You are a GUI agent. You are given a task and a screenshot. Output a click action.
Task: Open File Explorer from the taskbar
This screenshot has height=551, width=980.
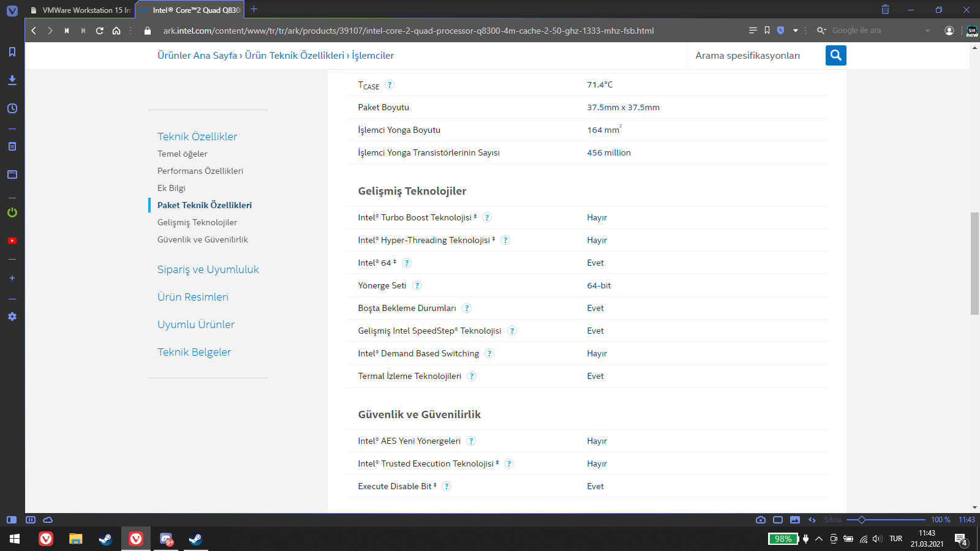coord(75,539)
